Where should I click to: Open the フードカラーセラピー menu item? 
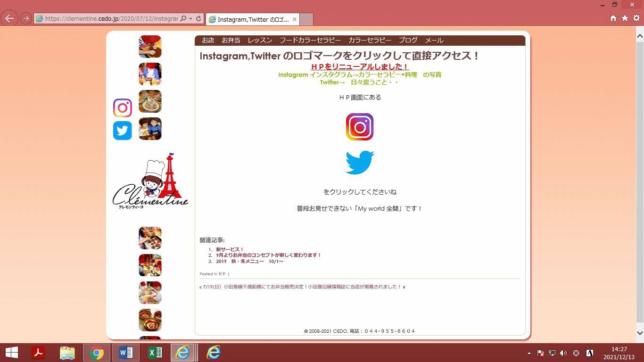(x=310, y=41)
